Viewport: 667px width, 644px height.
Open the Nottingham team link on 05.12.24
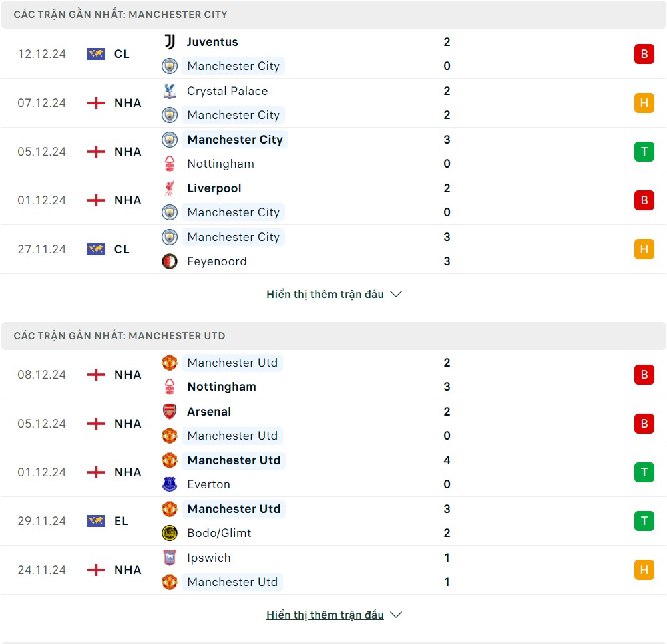[x=220, y=164]
